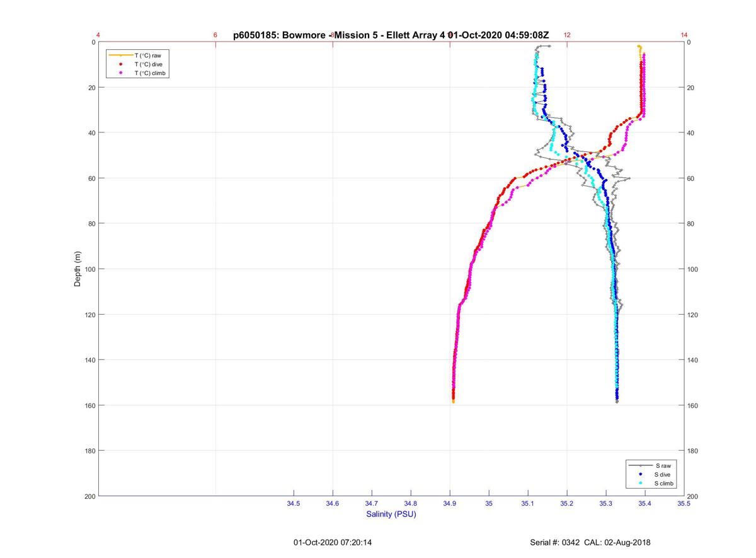Image resolution: width=756 pixels, height=558 pixels.
Task: Select 'T (°C) climb' legend entry
Action: 150,73
